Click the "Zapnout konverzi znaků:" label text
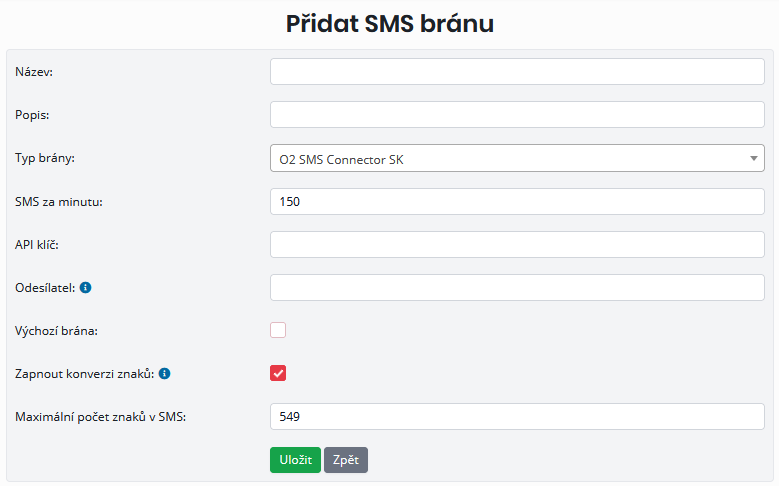The height and width of the screenshot is (486, 779). (x=84, y=374)
